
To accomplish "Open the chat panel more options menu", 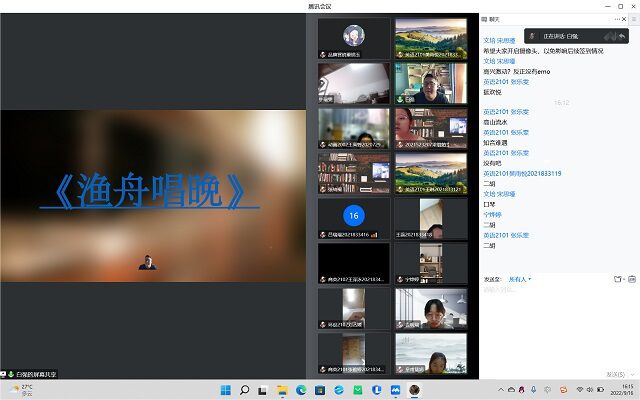I will click(x=617, y=19).
